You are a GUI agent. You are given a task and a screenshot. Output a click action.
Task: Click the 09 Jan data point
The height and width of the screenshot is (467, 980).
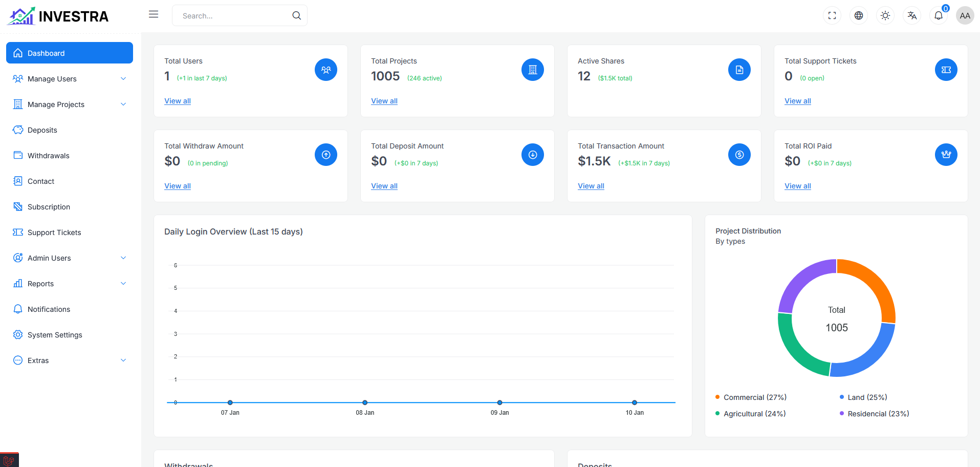pos(500,402)
